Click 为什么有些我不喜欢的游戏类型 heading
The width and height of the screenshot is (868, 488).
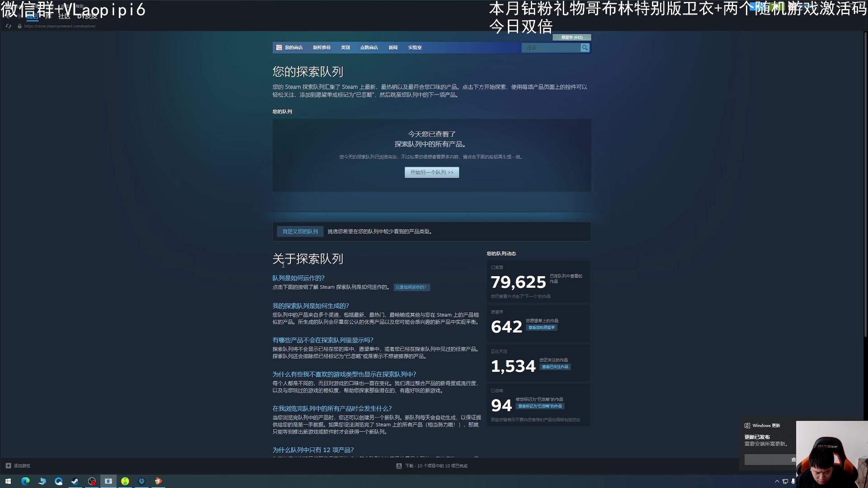pyautogui.click(x=344, y=375)
